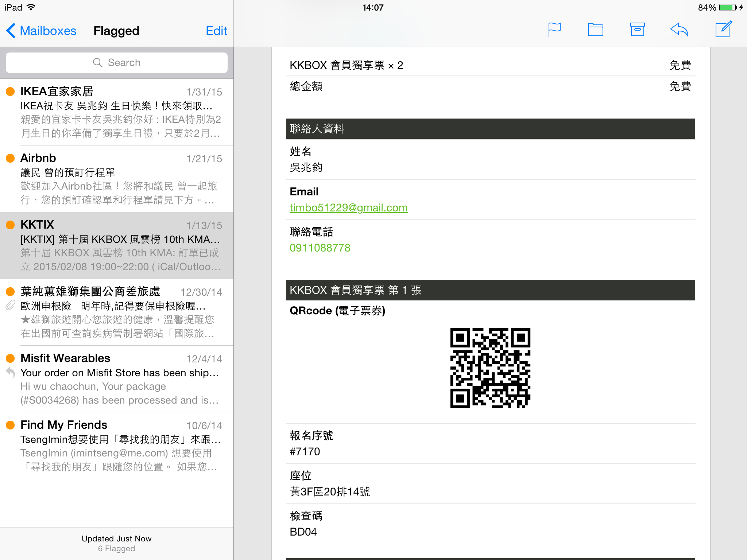Tap the QR code image
This screenshot has width=747, height=560.
click(490, 368)
